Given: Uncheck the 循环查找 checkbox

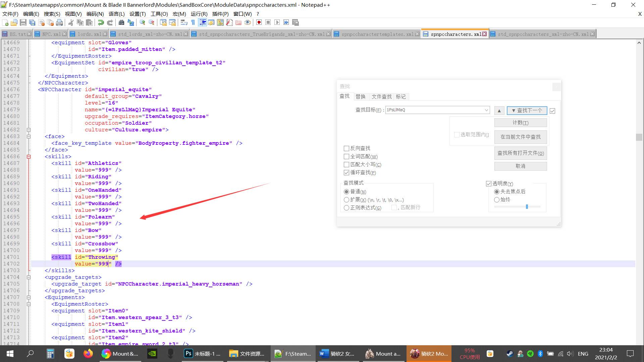Looking at the screenshot, I should point(346,173).
